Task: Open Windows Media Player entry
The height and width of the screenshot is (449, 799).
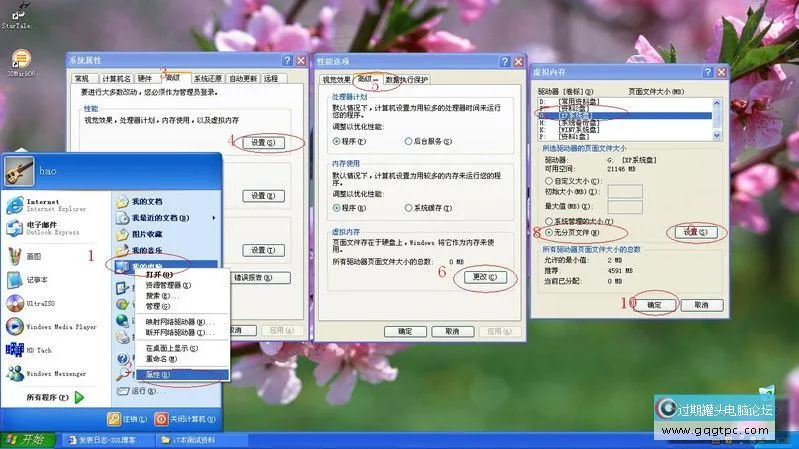Action: (52, 327)
